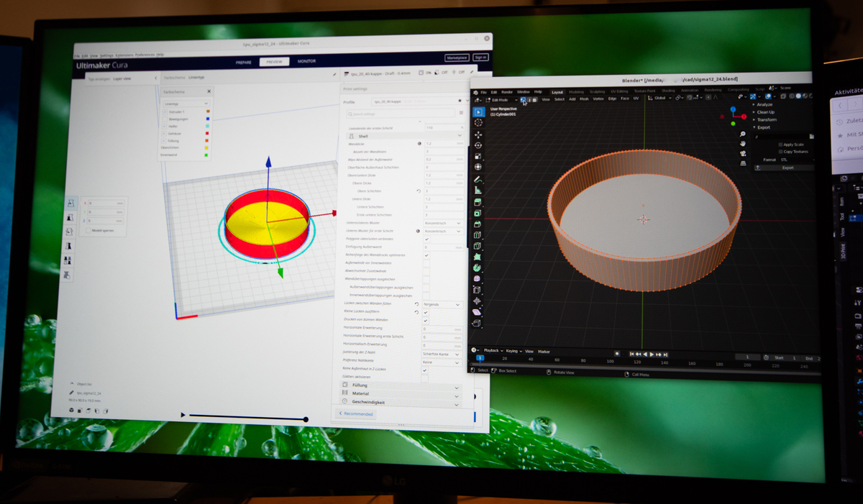
Task: Click Cura Marketplace button
Action: pyautogui.click(x=457, y=58)
